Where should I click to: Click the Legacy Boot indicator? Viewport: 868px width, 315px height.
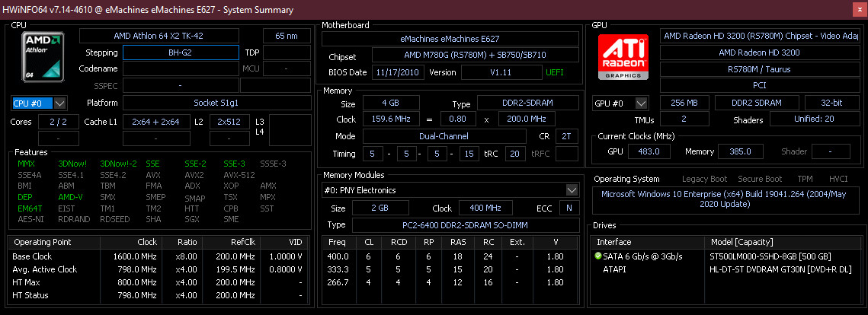(704, 179)
